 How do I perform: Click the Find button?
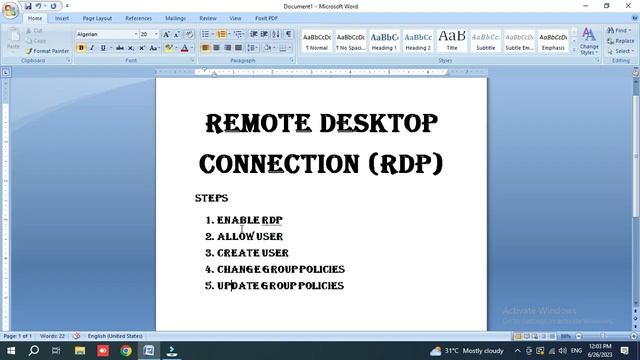tap(619, 30)
